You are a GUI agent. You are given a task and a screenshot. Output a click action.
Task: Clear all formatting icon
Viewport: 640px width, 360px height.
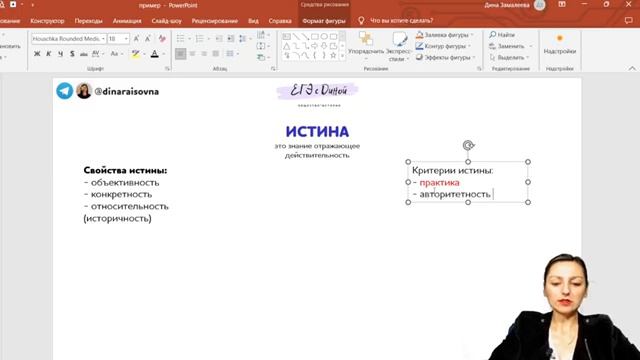(x=162, y=39)
